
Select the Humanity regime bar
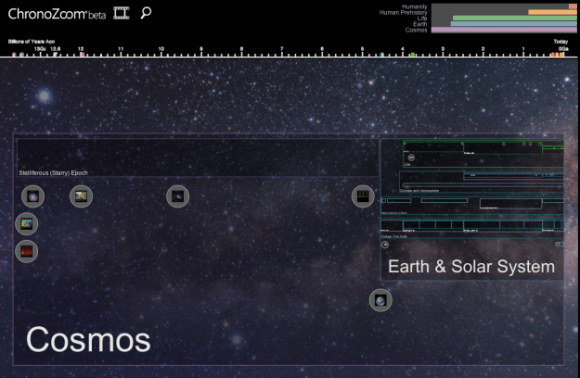pos(572,7)
